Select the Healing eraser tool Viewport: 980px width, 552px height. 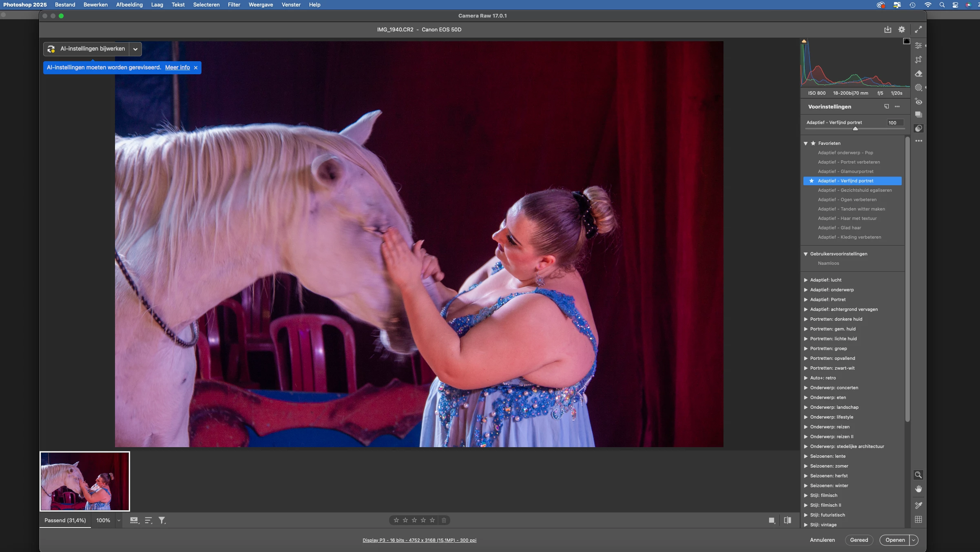[918, 74]
